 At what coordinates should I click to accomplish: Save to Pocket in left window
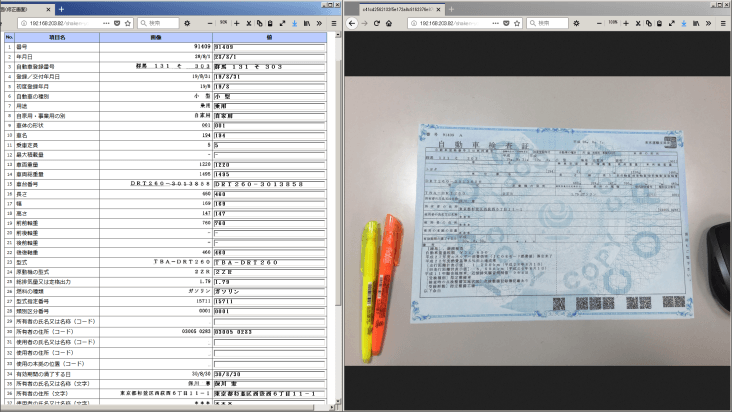(x=117, y=23)
